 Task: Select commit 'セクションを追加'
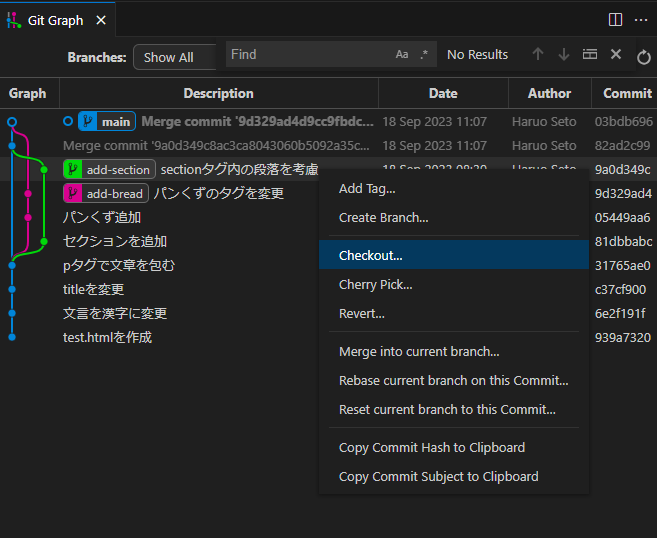(115, 241)
